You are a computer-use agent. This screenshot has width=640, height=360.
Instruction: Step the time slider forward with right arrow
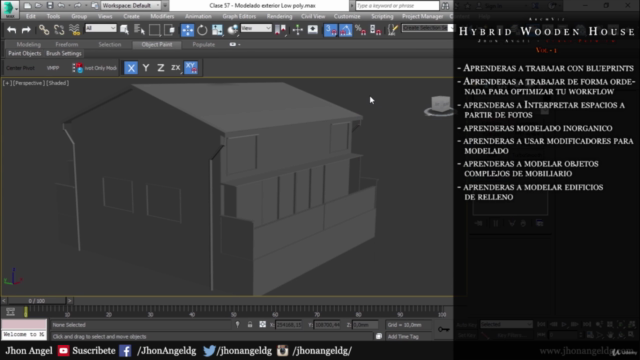pos(69,301)
